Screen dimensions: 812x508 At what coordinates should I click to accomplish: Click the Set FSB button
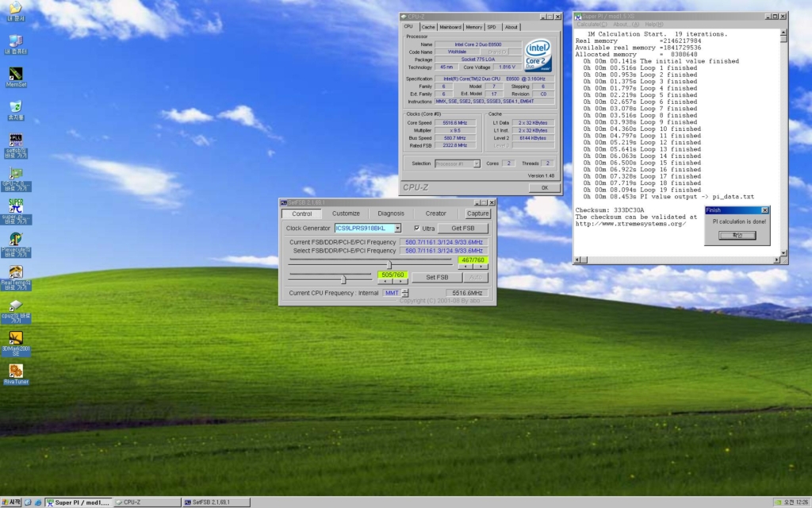[x=437, y=277]
